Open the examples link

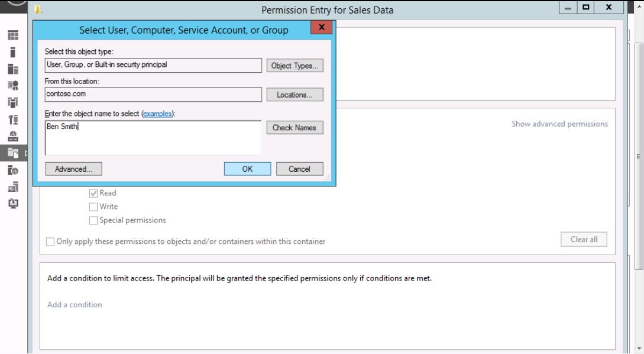(157, 114)
